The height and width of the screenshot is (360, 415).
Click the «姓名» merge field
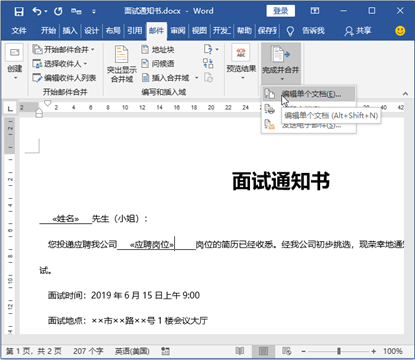click(66, 219)
